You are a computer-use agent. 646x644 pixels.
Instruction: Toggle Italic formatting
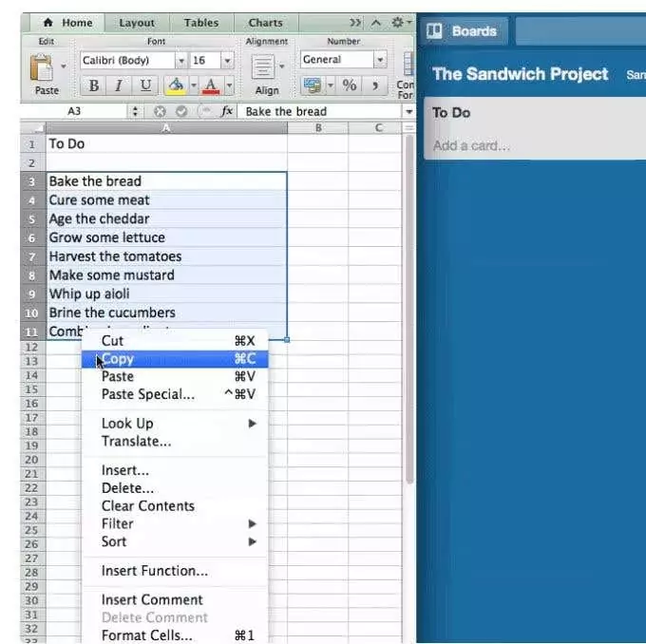(x=119, y=85)
